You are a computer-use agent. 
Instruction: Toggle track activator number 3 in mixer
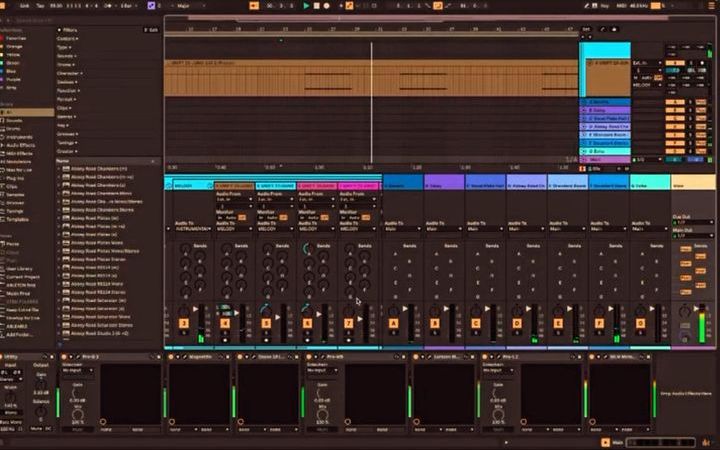click(183, 323)
